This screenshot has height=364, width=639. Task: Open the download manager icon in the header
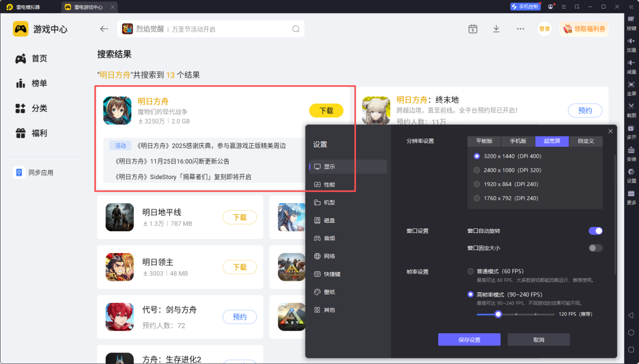pyautogui.click(x=496, y=29)
